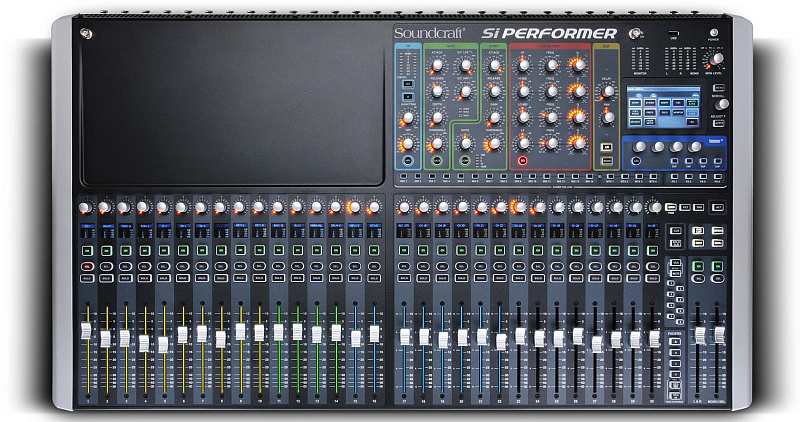
Task: Toggle the blue HPF round button
Action: 408,161
